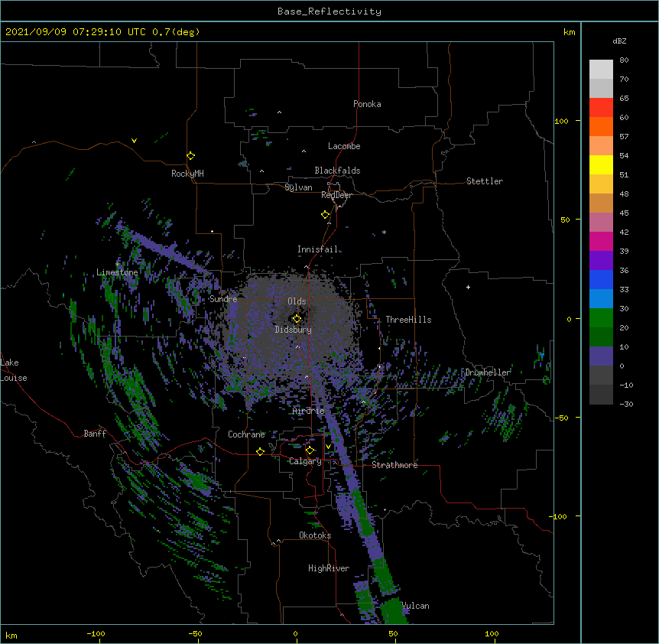Click the Cochrane label
The image size is (659, 644).
(246, 434)
